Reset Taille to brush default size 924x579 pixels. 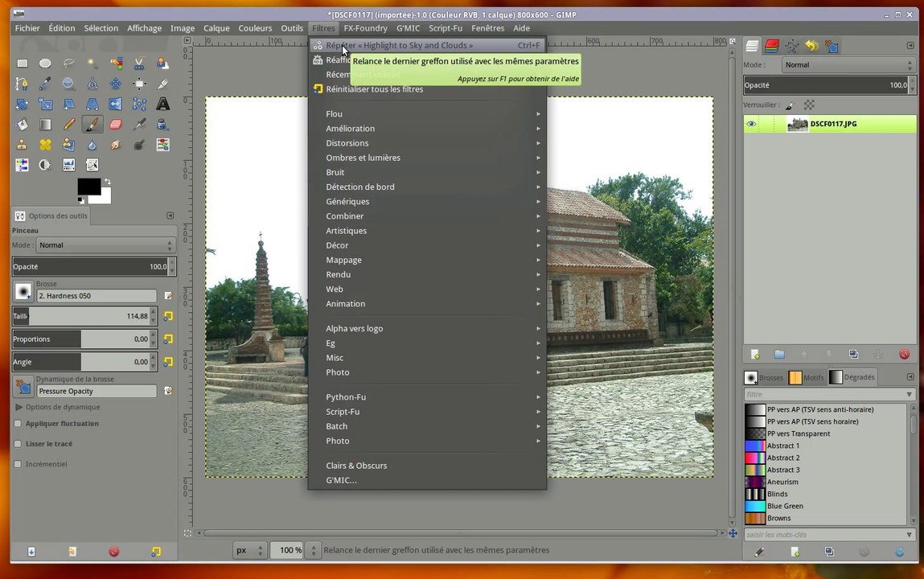[168, 316]
